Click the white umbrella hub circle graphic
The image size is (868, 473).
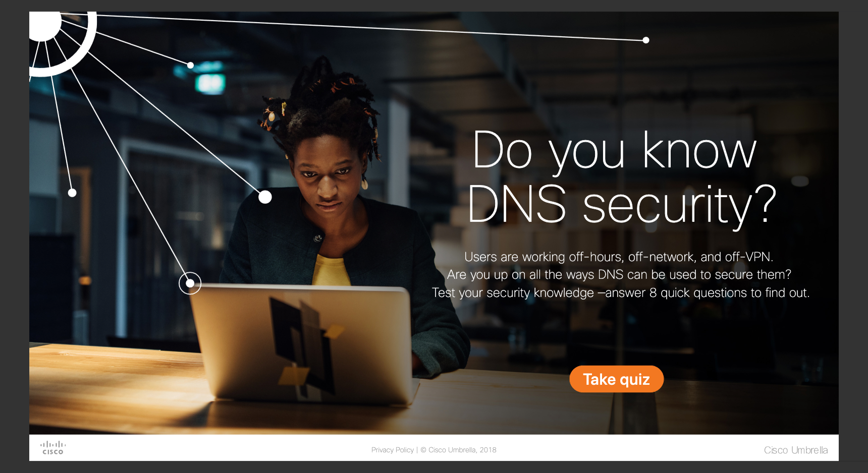(x=44, y=25)
